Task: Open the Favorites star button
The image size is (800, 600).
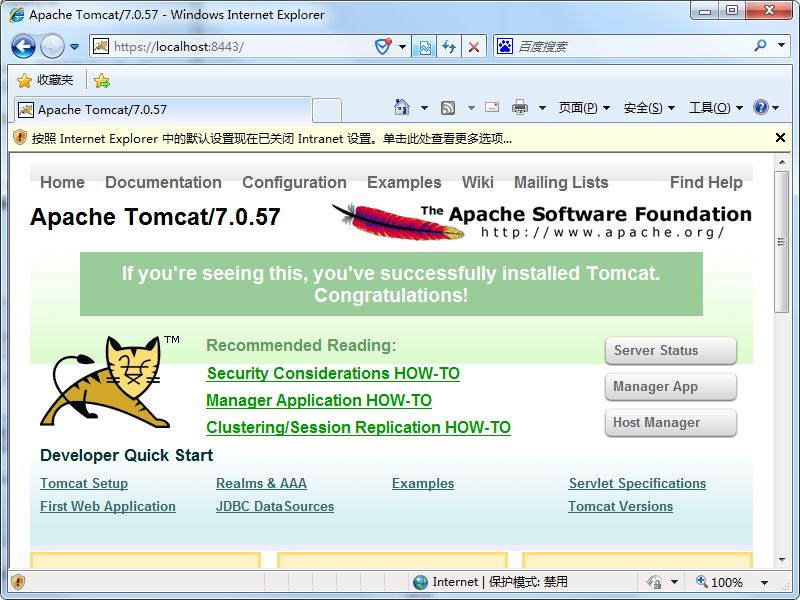Action: [45, 80]
